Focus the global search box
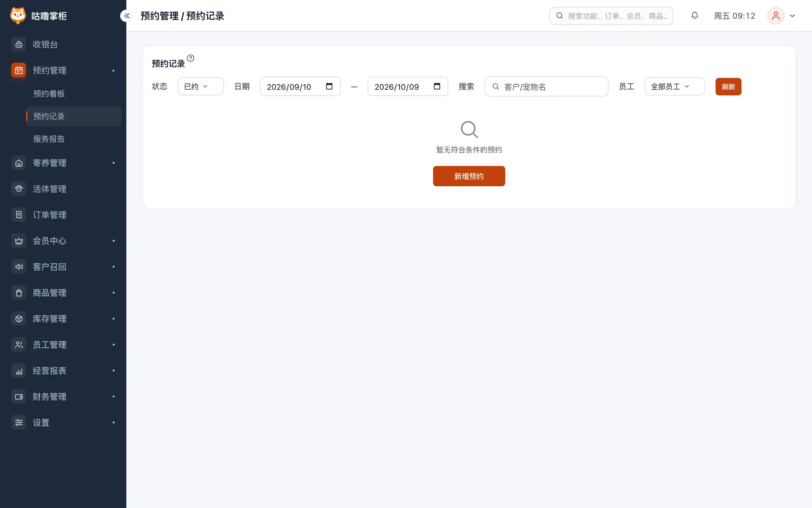Screen dimensions: 812x508 [611, 16]
